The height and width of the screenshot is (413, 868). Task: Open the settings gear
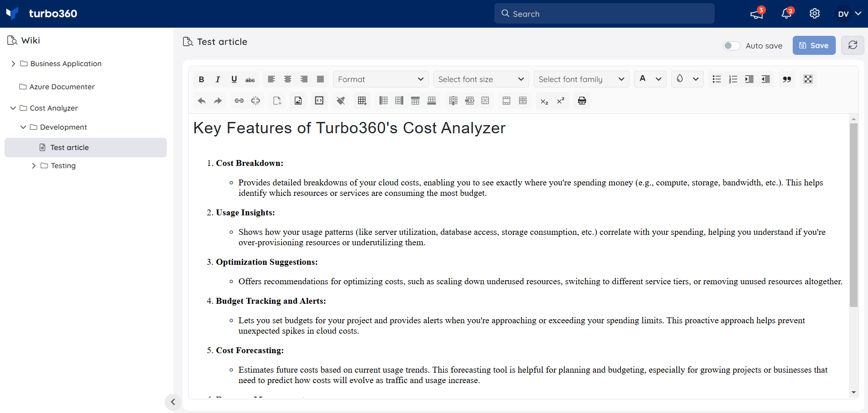pos(814,14)
